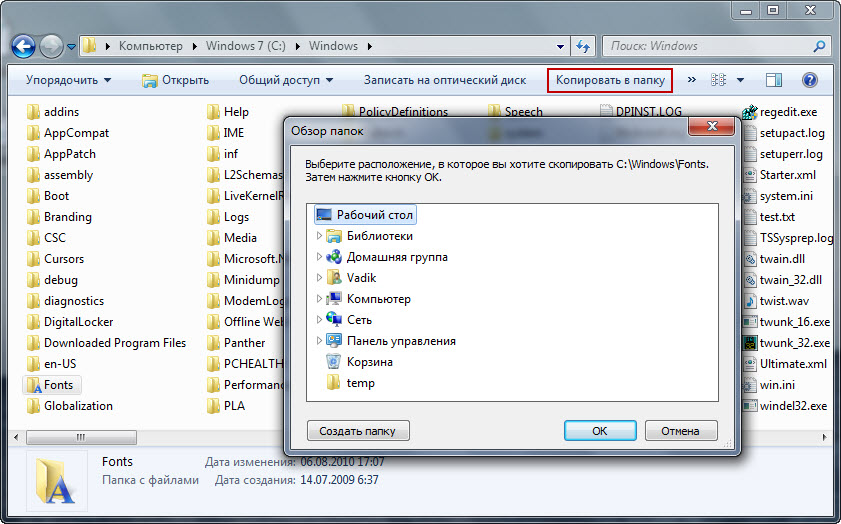Viewport: 841px width, 524px height.
Task: Click the horizontal scrollbar left arrow
Action: click(16, 438)
